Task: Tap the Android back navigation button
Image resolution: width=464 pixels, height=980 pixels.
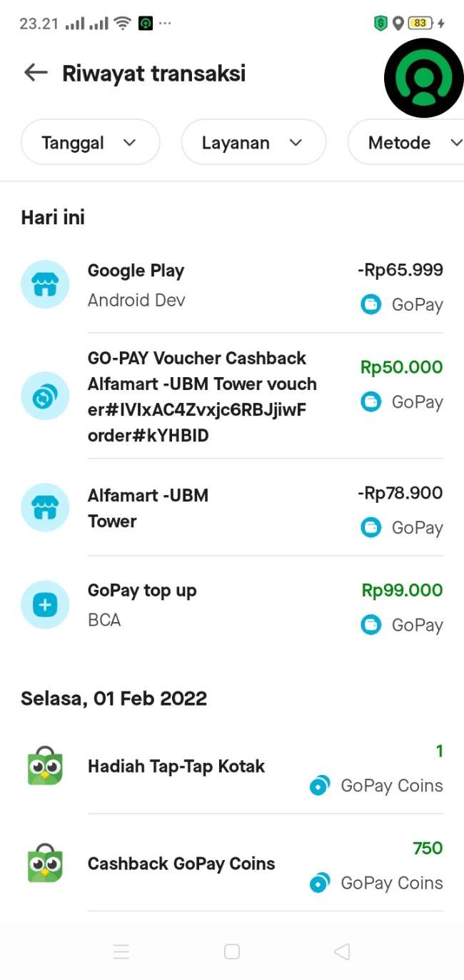Action: 342,951
